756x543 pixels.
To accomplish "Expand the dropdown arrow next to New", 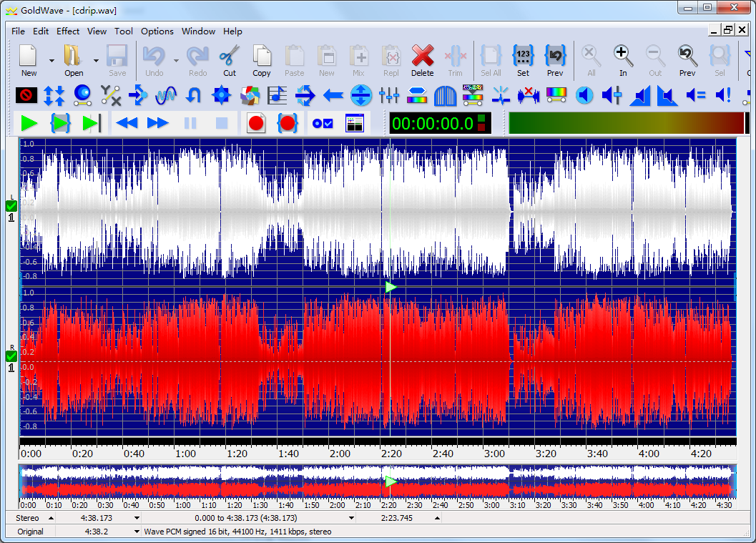I will pyautogui.click(x=51, y=61).
